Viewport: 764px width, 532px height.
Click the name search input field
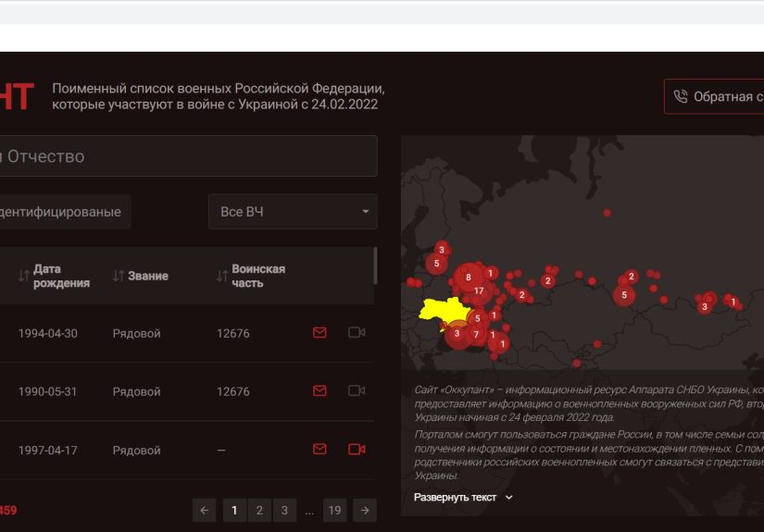pos(185,156)
